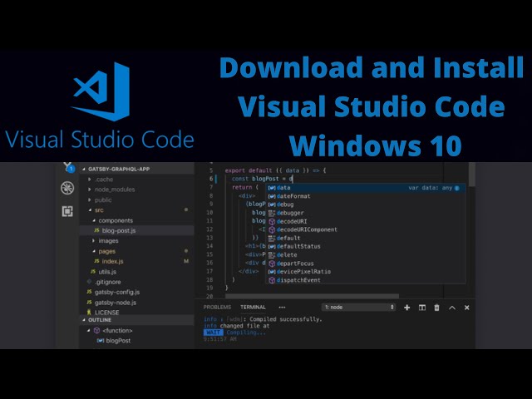
Task: Expand the public folder
Action: 136,199
